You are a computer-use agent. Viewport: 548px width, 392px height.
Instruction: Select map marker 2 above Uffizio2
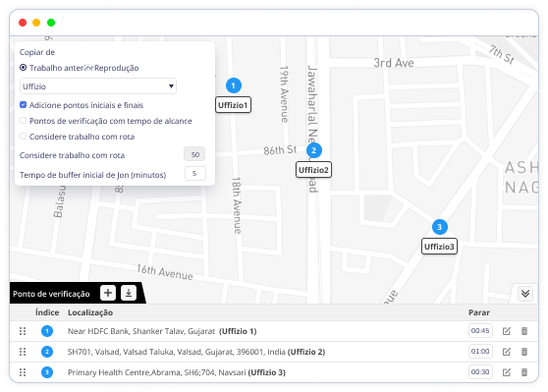(314, 150)
